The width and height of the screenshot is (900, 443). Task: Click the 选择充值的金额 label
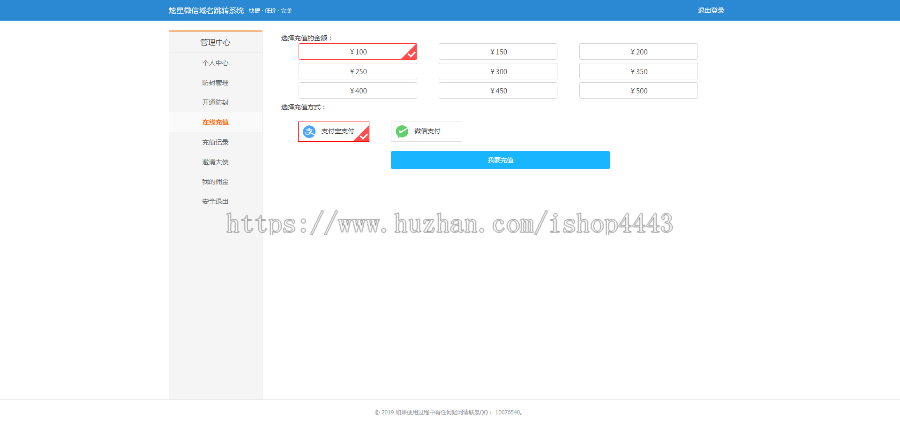click(x=307, y=38)
